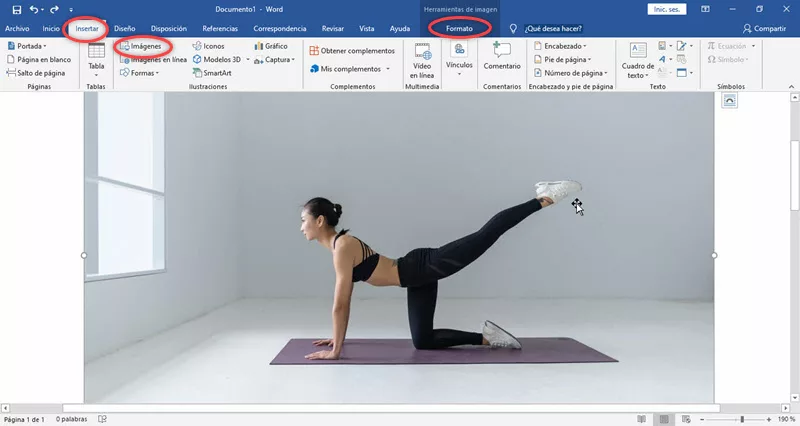Click the Página 1 de 1 status

click(24, 419)
